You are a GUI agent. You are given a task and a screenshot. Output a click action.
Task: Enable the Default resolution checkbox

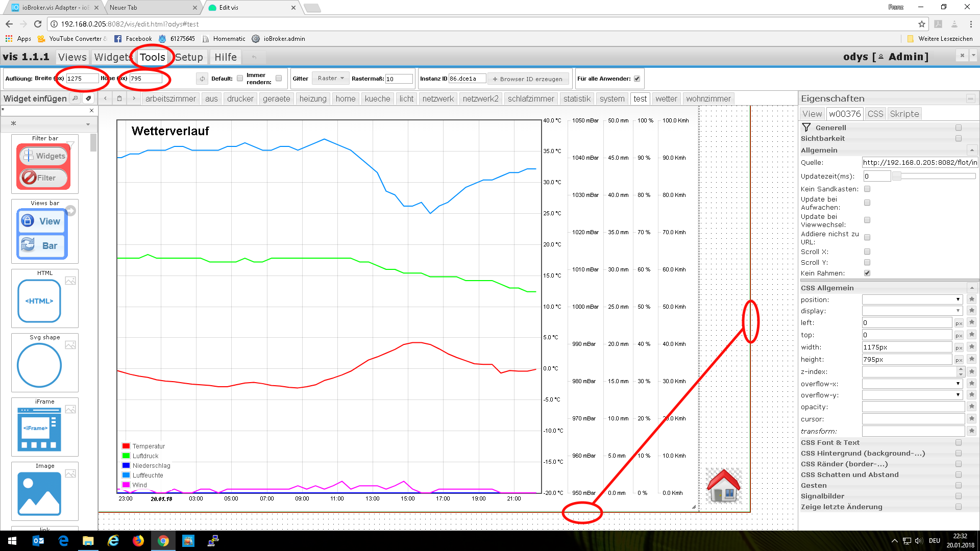pyautogui.click(x=240, y=79)
